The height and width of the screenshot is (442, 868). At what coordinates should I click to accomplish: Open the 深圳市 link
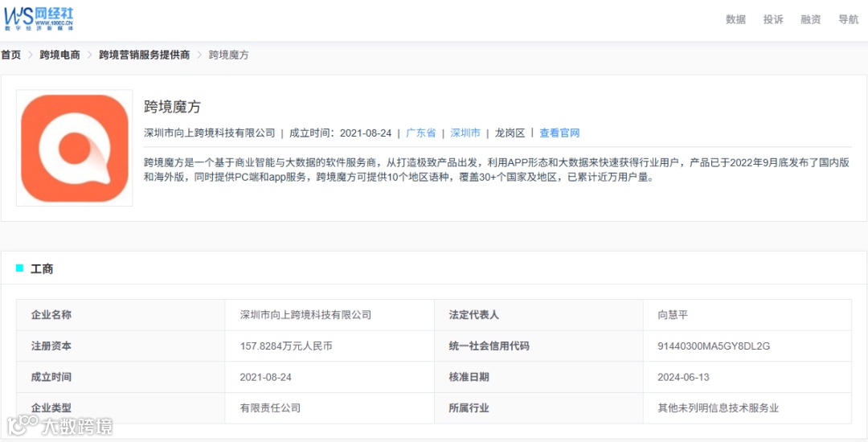[465, 133]
